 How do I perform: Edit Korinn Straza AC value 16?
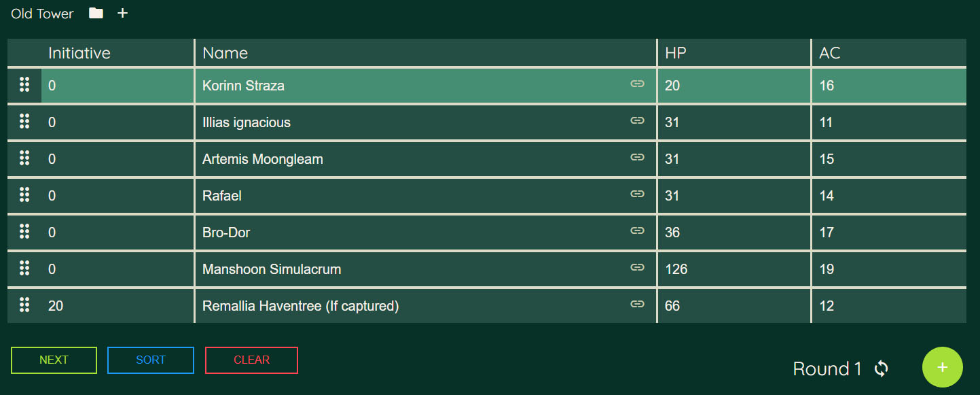tap(827, 86)
